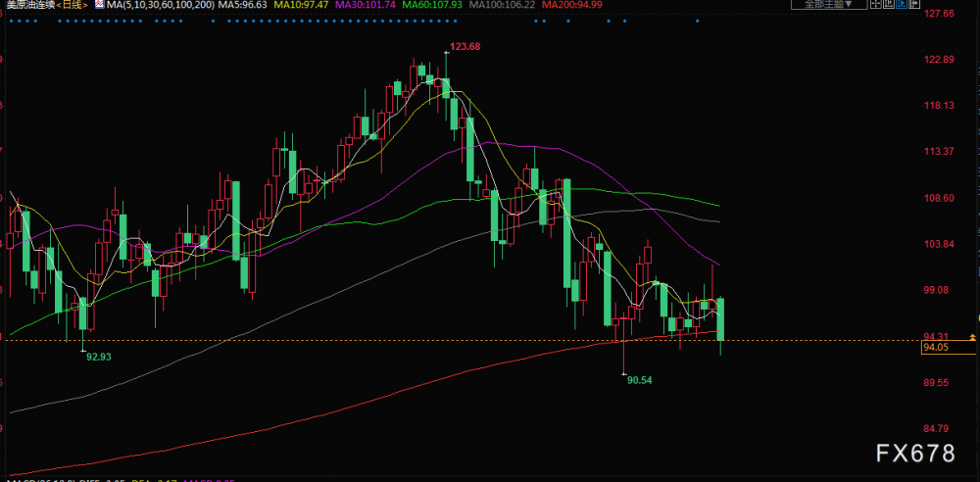980x482 pixels.
Task: Click the MA5:96.63 value
Action: (242, 5)
